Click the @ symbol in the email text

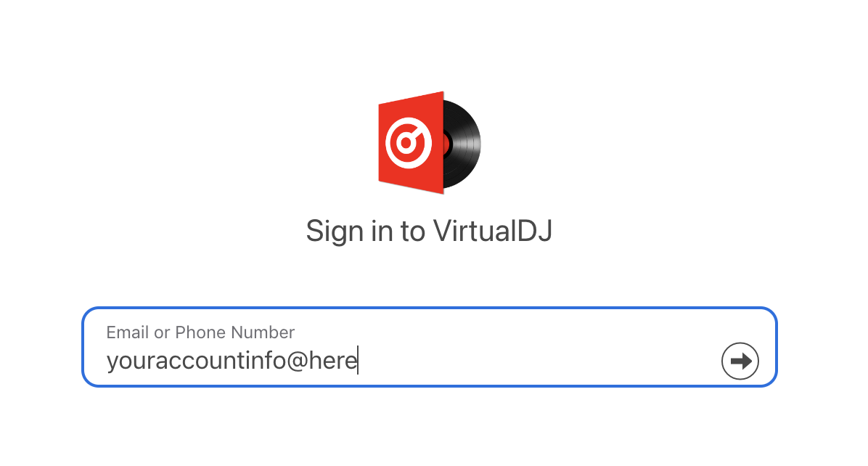coord(298,361)
